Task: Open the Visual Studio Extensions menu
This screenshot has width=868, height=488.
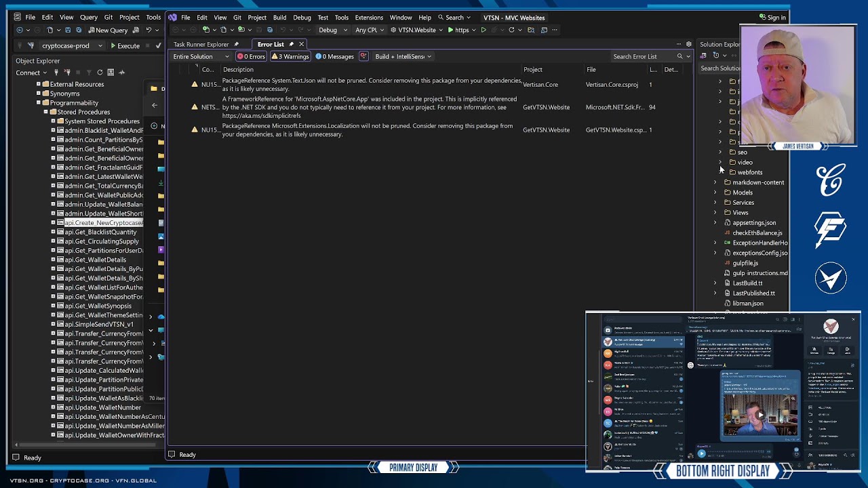Action: coord(369,18)
